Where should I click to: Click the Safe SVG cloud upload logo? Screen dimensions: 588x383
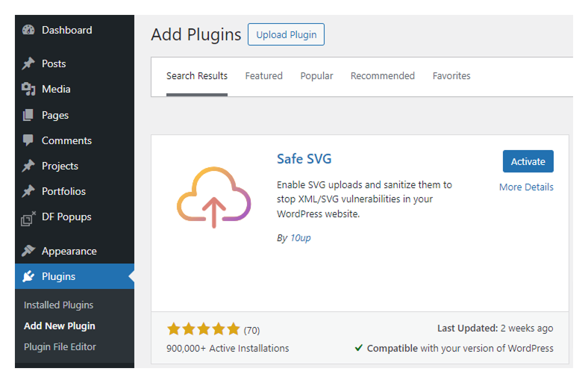click(213, 197)
